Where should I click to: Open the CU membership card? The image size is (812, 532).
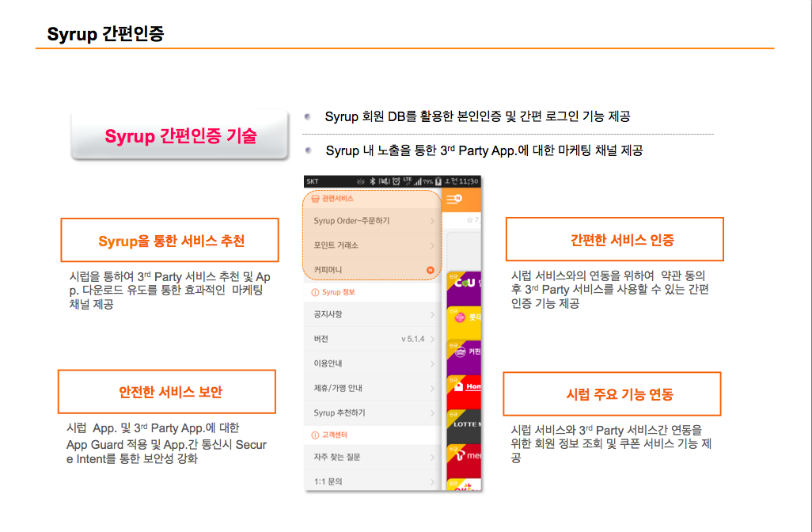click(464, 288)
